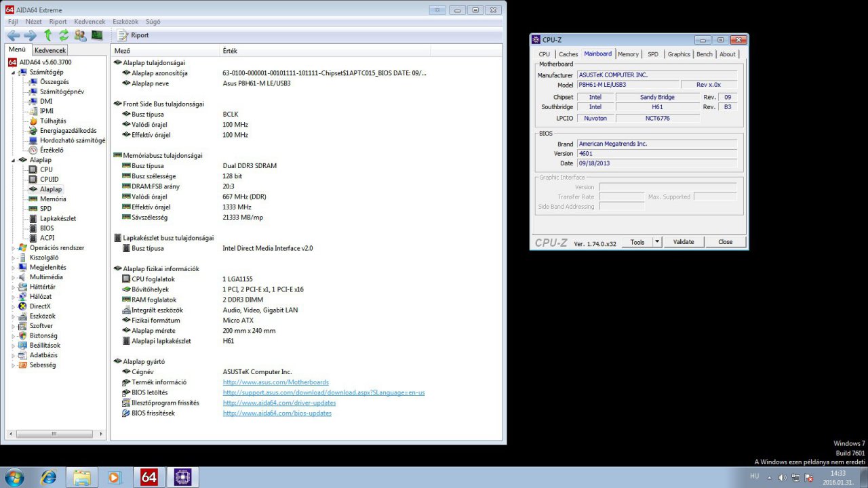Open Túlhajtás with the flame icon
This screenshot has height=488, width=868.
[x=53, y=121]
